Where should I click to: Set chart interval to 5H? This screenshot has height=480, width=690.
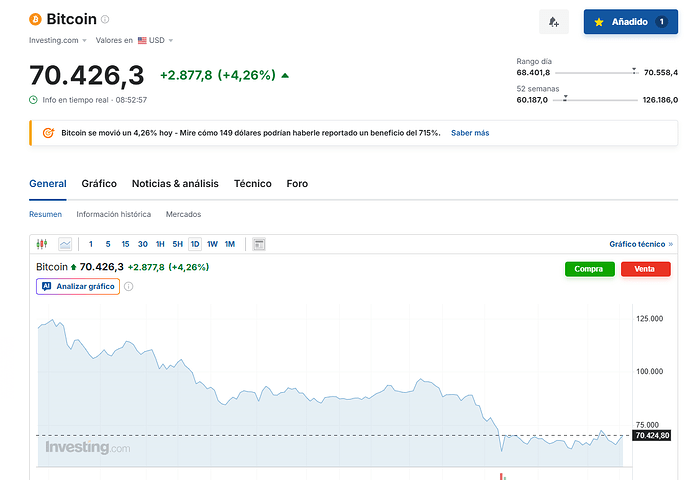(177, 244)
